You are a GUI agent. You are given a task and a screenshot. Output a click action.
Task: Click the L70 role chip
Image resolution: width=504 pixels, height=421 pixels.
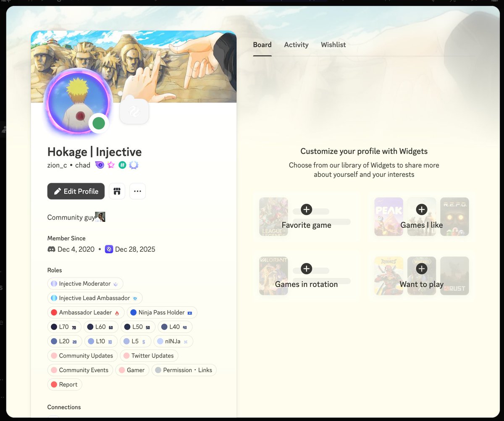click(64, 327)
